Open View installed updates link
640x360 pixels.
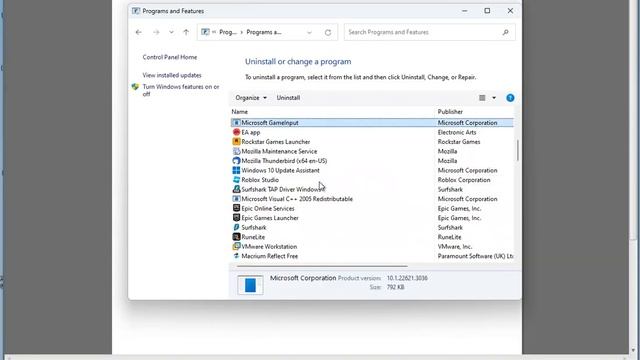pos(172,75)
